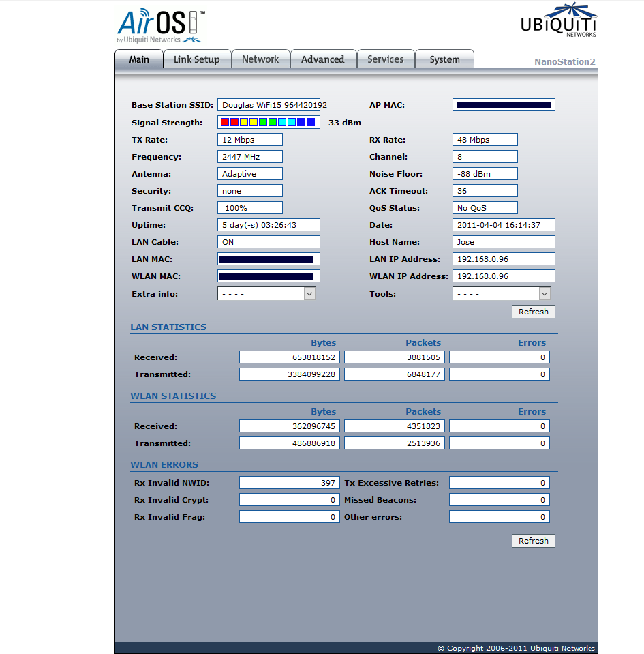
Task: Click the LAN STATISTICS heading
Action: (x=168, y=327)
